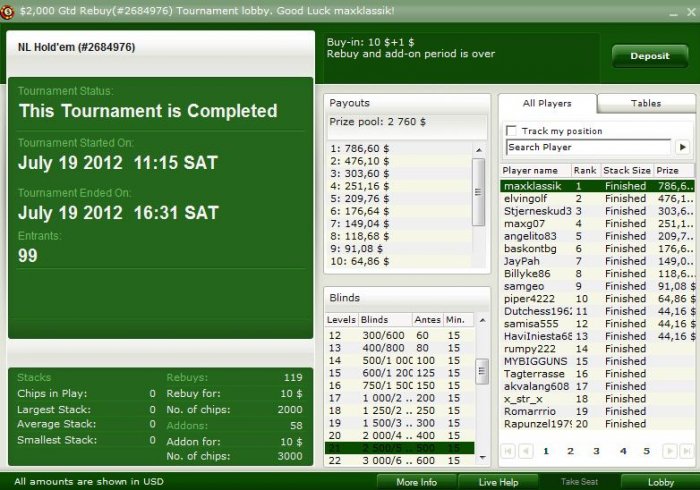This screenshot has width=700, height=490.
Task: Click the Take Seat button
Action: pos(579,482)
